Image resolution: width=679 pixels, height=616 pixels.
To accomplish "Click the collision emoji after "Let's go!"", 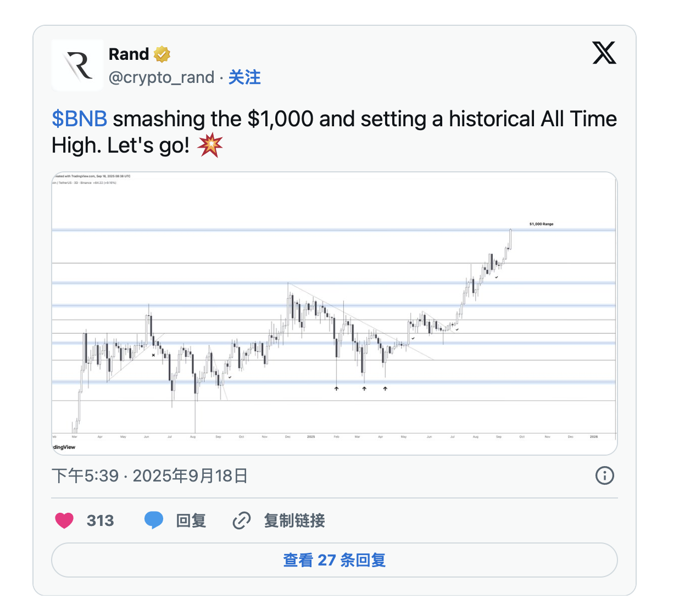I will coord(210,145).
